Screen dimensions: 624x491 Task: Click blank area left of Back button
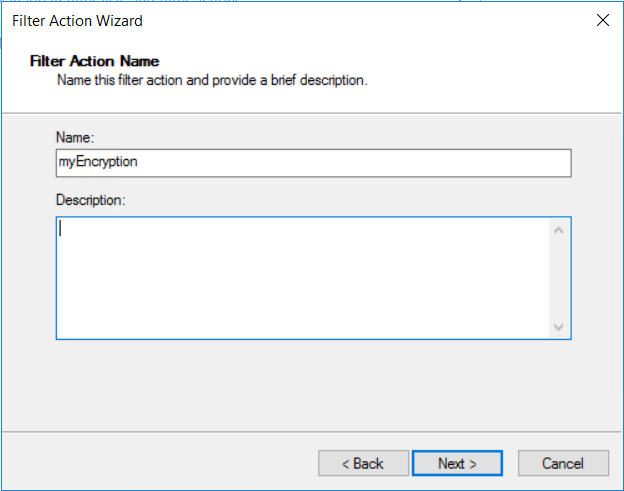tap(160, 463)
